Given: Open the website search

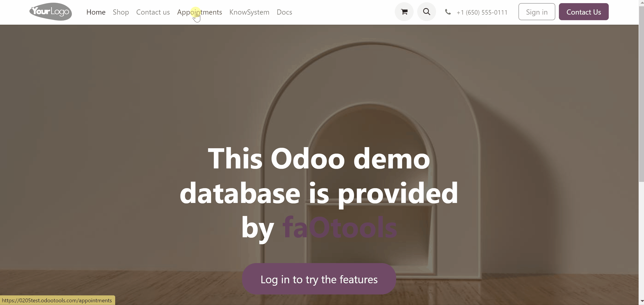Looking at the screenshot, I should 426,12.
